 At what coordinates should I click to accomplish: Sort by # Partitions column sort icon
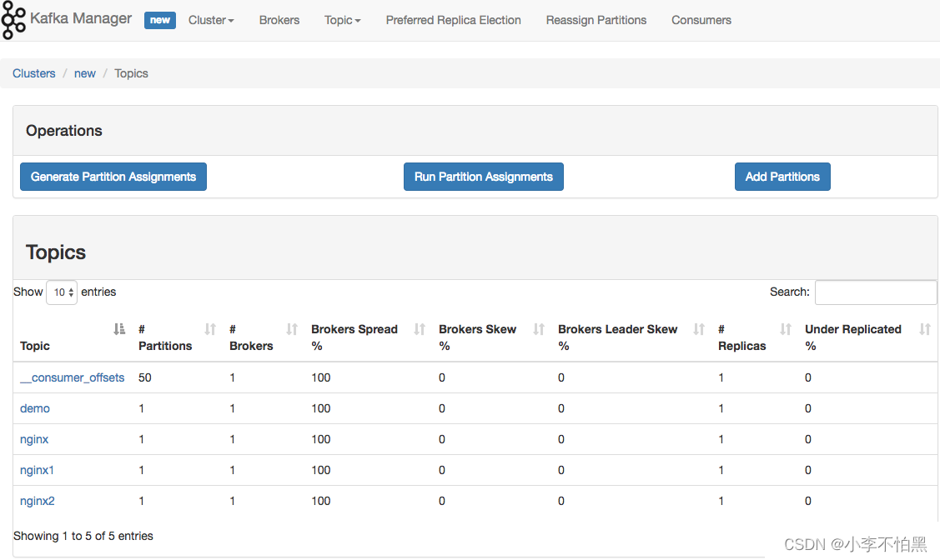(210, 329)
